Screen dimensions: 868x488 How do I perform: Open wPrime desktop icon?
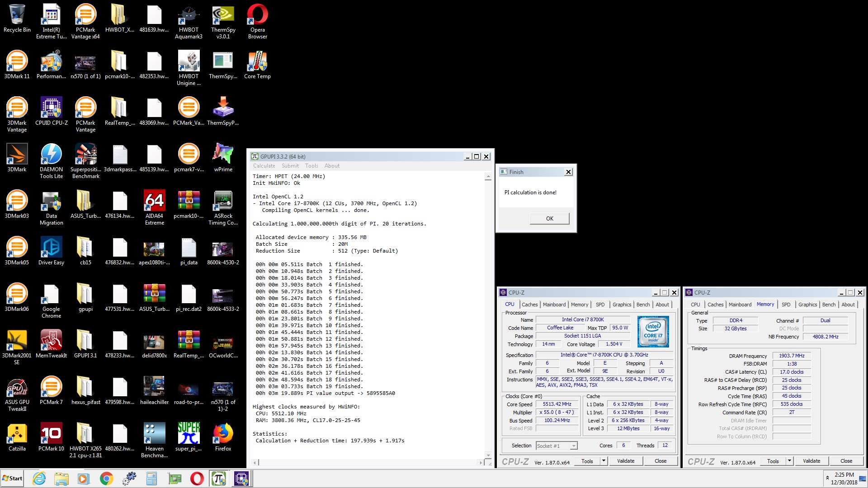(x=223, y=158)
